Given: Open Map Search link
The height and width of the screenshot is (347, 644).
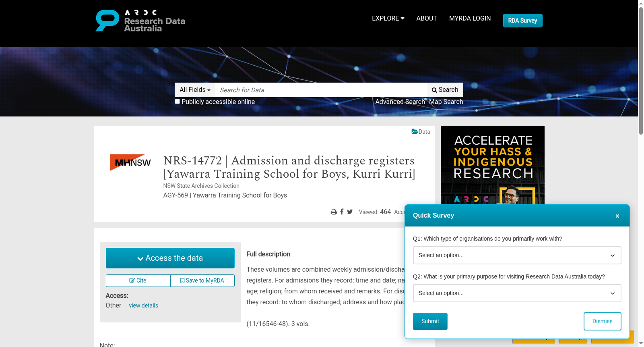Looking at the screenshot, I should (x=446, y=102).
